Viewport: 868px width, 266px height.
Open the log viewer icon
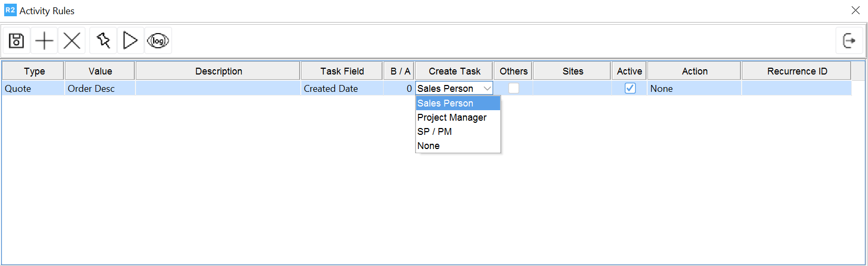coord(158,40)
